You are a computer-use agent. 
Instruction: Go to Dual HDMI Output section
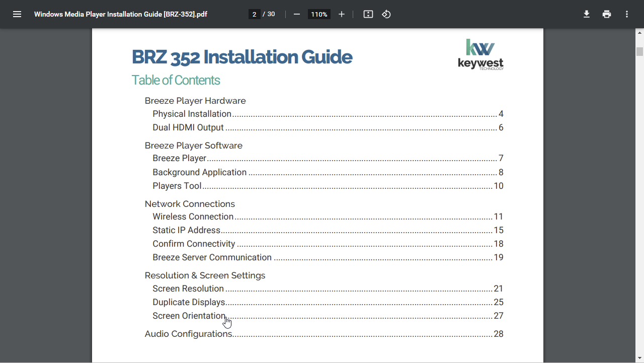tap(328, 127)
